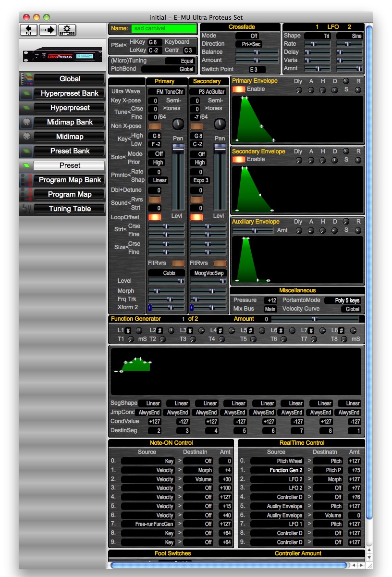Toggle Primary Non X-pose switch
The width and height of the screenshot is (392, 577).
pos(155,126)
